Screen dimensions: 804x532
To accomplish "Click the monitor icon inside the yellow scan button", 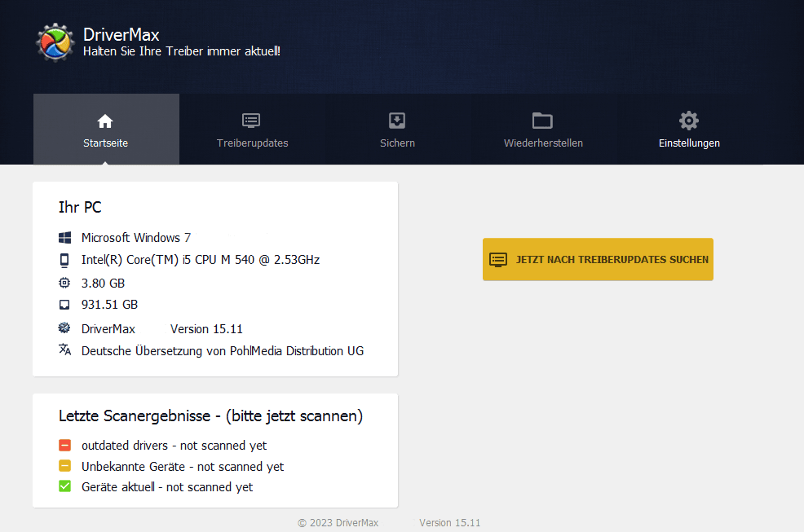I will point(498,260).
